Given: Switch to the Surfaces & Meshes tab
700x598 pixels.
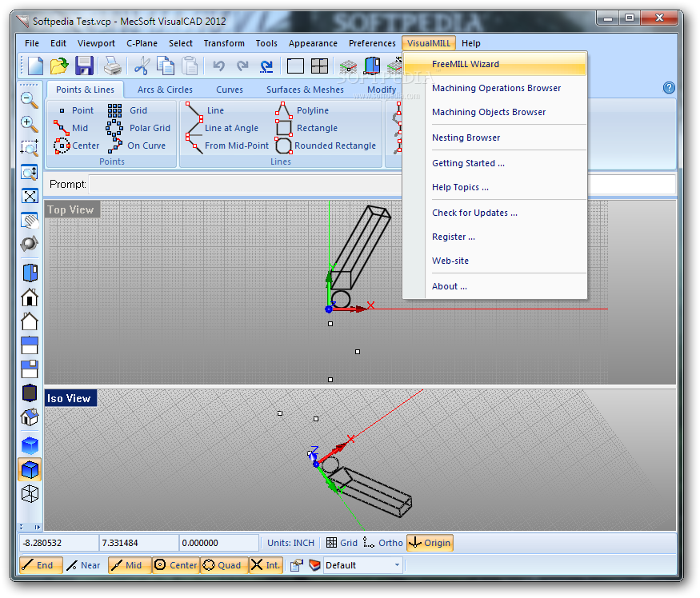Looking at the screenshot, I should (305, 90).
